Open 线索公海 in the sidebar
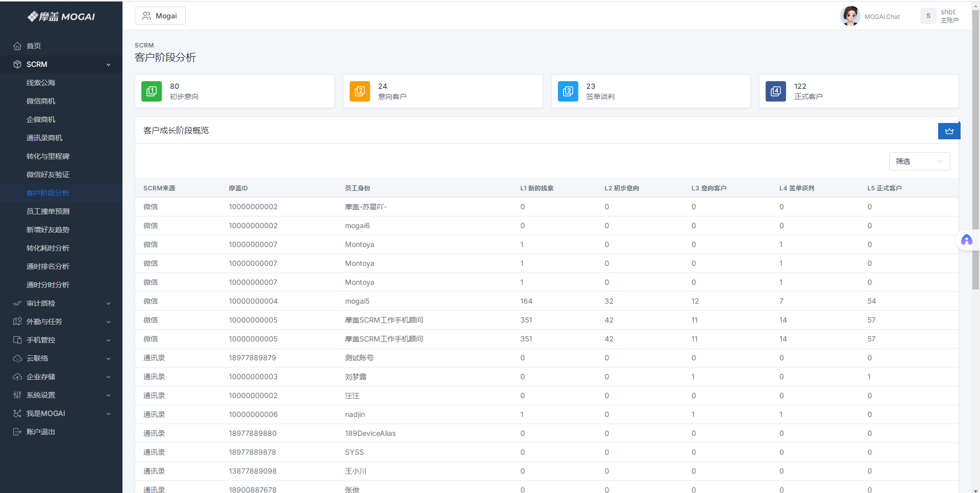Image resolution: width=980 pixels, height=493 pixels. click(41, 83)
